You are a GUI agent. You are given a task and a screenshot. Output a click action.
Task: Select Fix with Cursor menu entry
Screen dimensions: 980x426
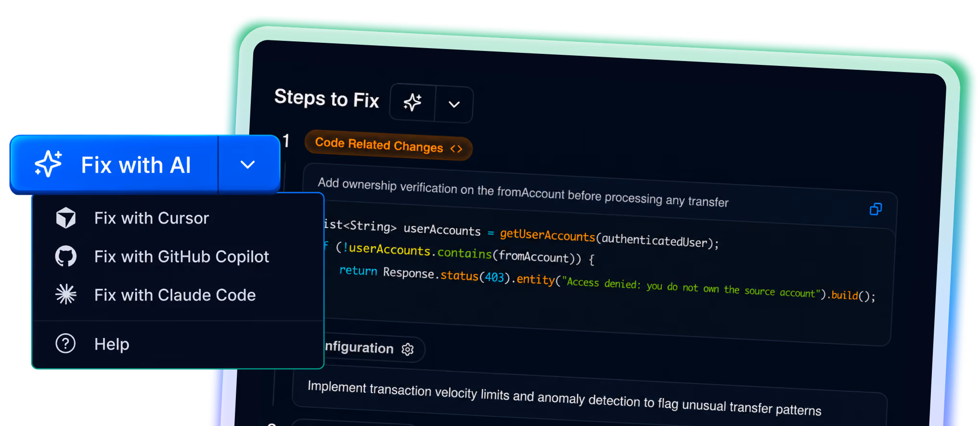(x=178, y=218)
